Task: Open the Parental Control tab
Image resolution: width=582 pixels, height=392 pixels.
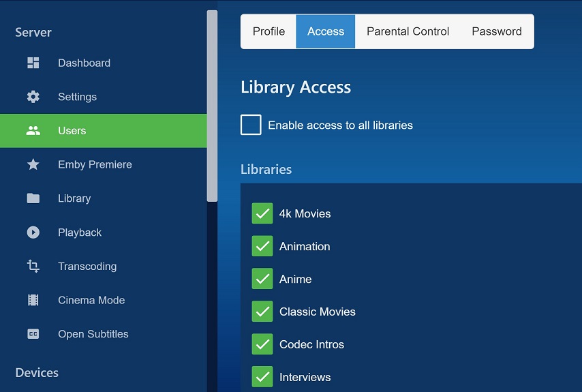Action: [408, 31]
